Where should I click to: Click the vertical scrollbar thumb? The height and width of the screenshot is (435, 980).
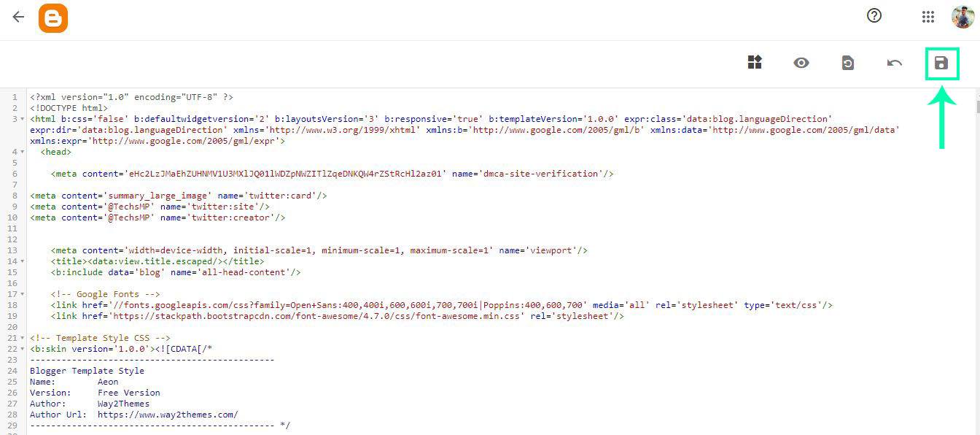977,107
